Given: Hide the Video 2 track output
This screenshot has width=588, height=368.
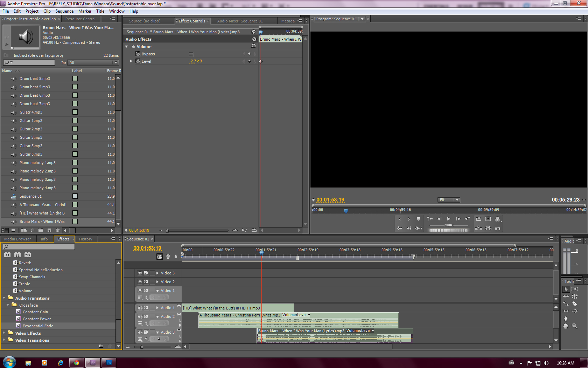Looking at the screenshot, I should pos(140,282).
